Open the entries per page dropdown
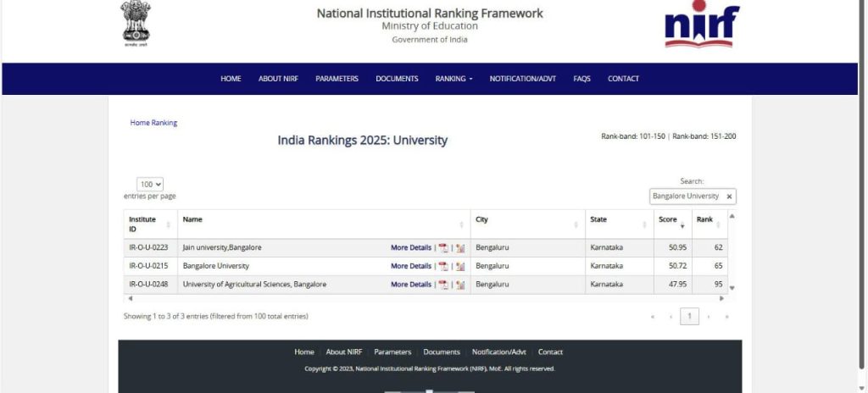The width and height of the screenshot is (868, 393). click(150, 184)
